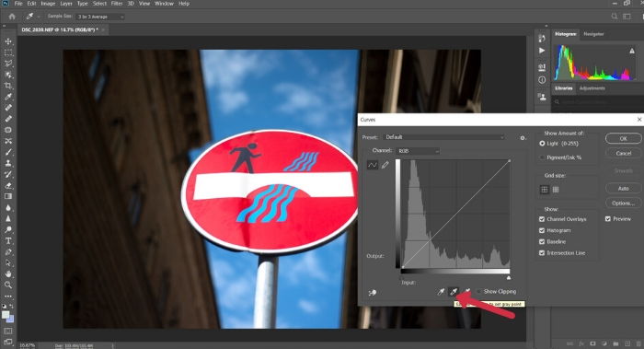
Task: Select the Light (0-255) radio option
Action: 542,144
